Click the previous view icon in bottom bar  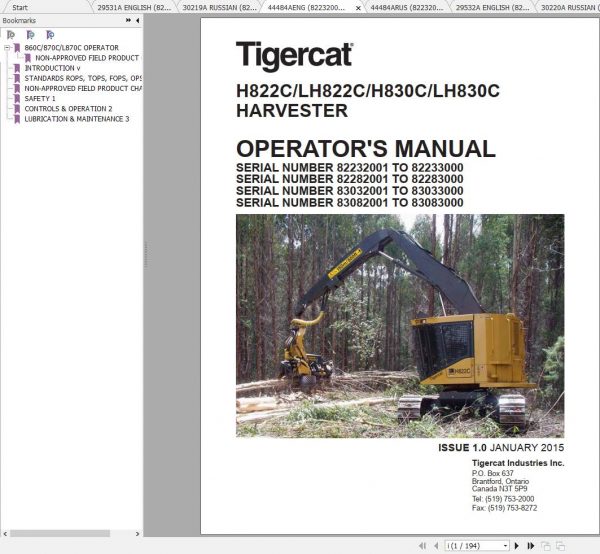point(546,546)
